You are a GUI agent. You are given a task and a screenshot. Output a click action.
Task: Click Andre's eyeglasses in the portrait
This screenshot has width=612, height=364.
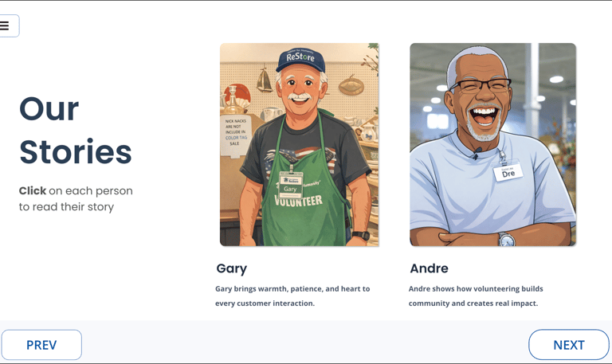481,85
